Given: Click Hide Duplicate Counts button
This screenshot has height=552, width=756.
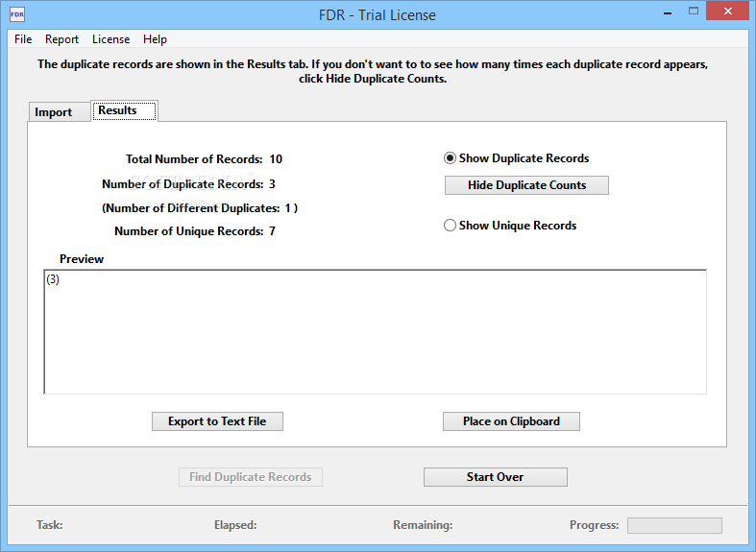Looking at the screenshot, I should pyautogui.click(x=526, y=185).
